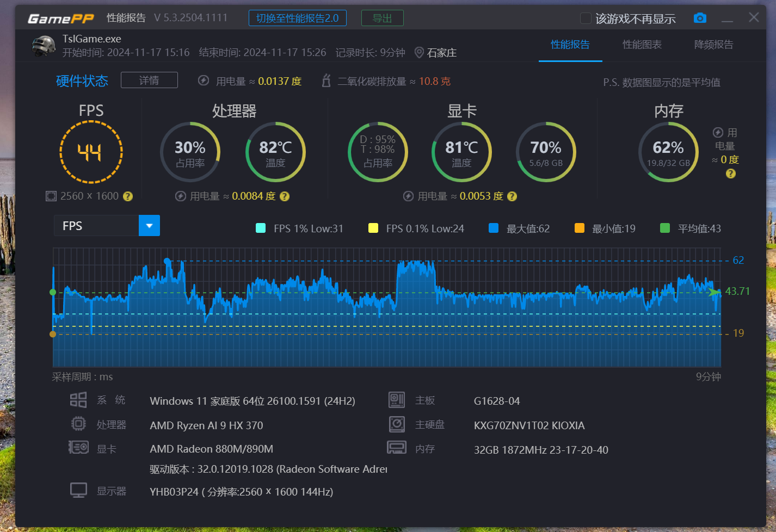
Task: Click the blue dropdown arrow beside FPS
Action: tap(149, 226)
